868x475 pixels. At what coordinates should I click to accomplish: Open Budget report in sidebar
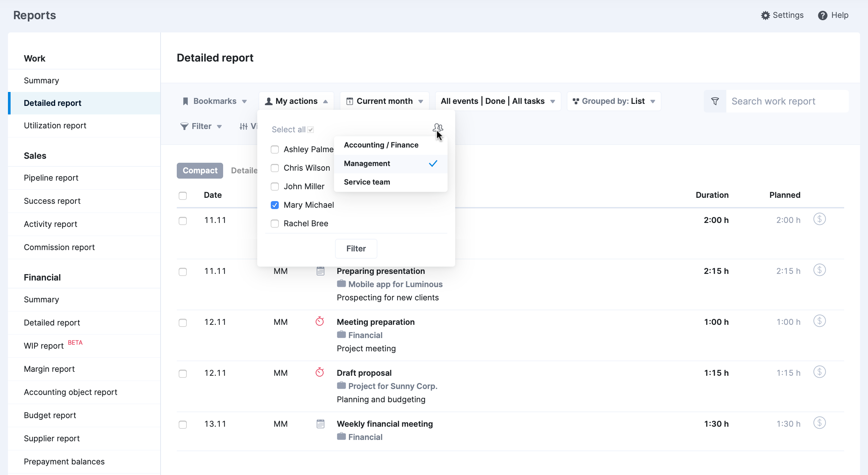pos(84,415)
